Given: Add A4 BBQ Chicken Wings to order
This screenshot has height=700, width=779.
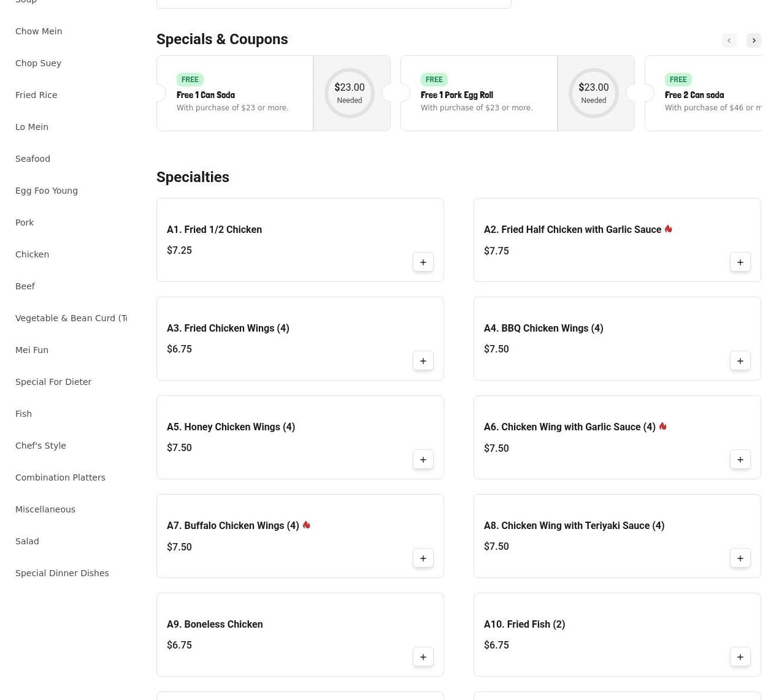Looking at the screenshot, I should [740, 361].
